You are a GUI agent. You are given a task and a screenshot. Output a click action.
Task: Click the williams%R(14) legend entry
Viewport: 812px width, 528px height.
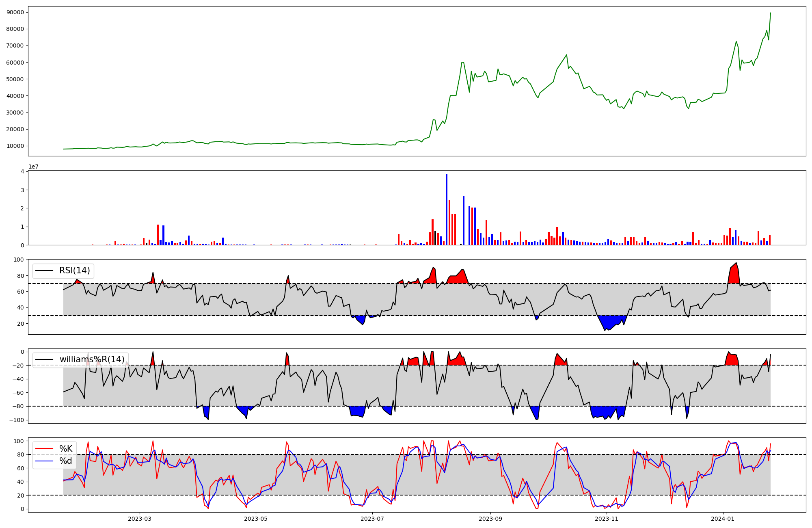pyautogui.click(x=92, y=359)
